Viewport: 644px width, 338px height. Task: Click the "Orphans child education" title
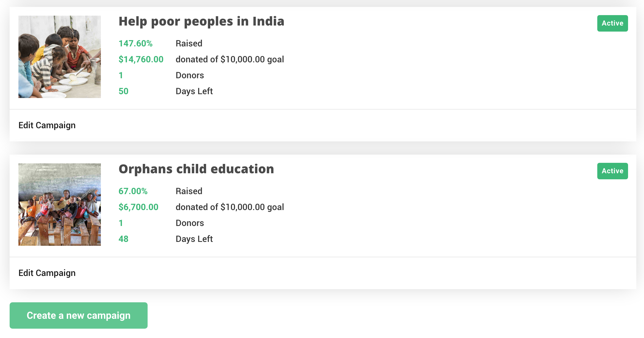[x=196, y=169]
